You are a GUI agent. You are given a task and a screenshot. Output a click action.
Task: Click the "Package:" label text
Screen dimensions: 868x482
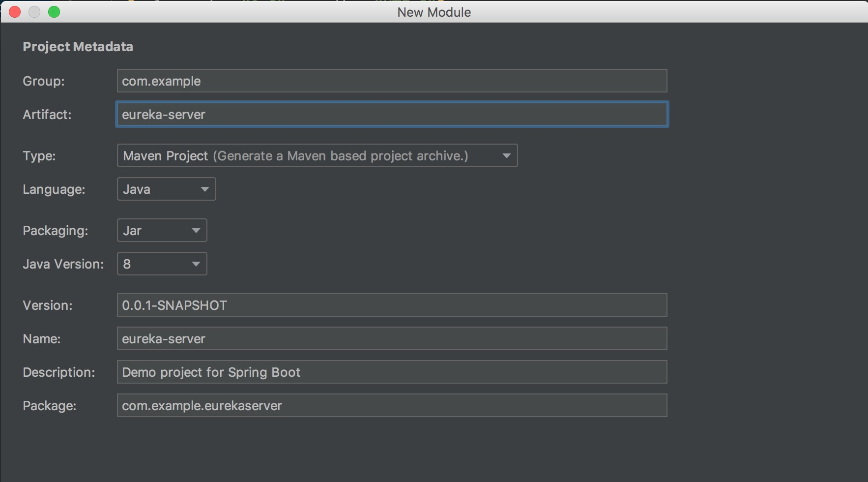point(50,406)
